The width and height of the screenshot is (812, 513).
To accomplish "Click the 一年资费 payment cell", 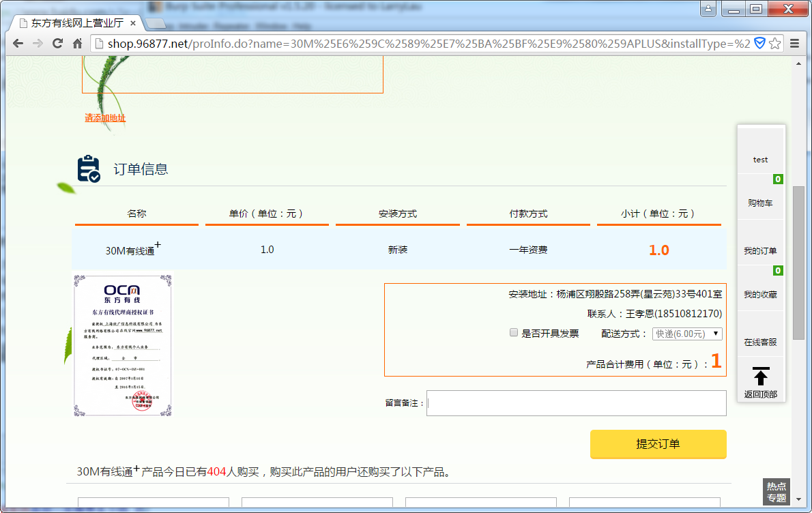I will [x=528, y=250].
